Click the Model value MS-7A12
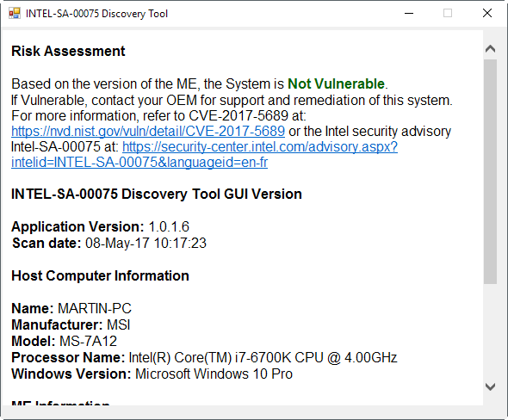 coord(88,342)
